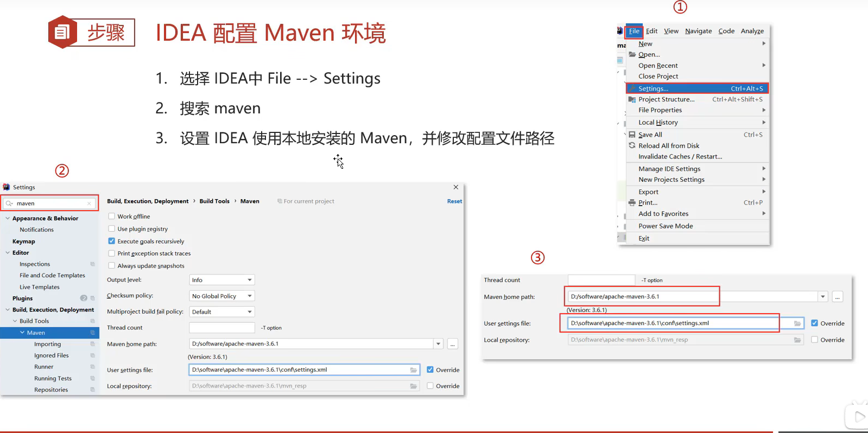Viewport: 868px width, 433px height.
Task: Open the Checksum policy dropdown
Action: (x=222, y=296)
